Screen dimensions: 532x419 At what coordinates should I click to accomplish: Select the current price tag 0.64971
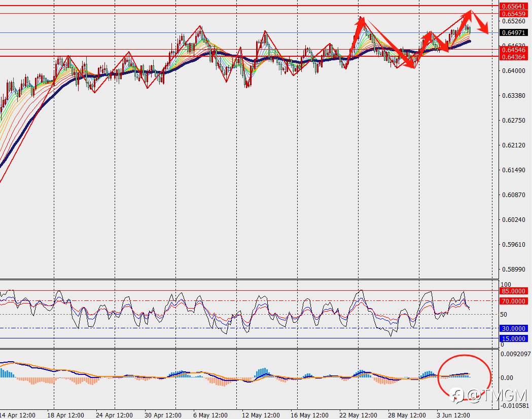514,33
